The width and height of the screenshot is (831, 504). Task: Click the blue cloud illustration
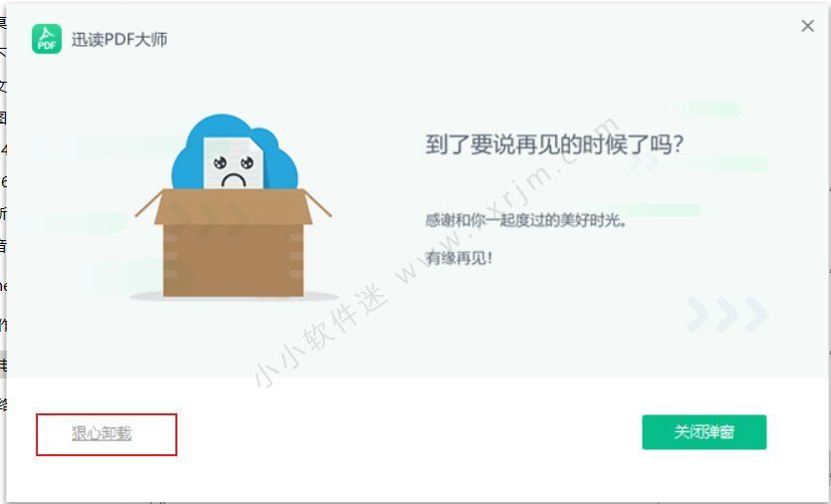pyautogui.click(x=234, y=152)
